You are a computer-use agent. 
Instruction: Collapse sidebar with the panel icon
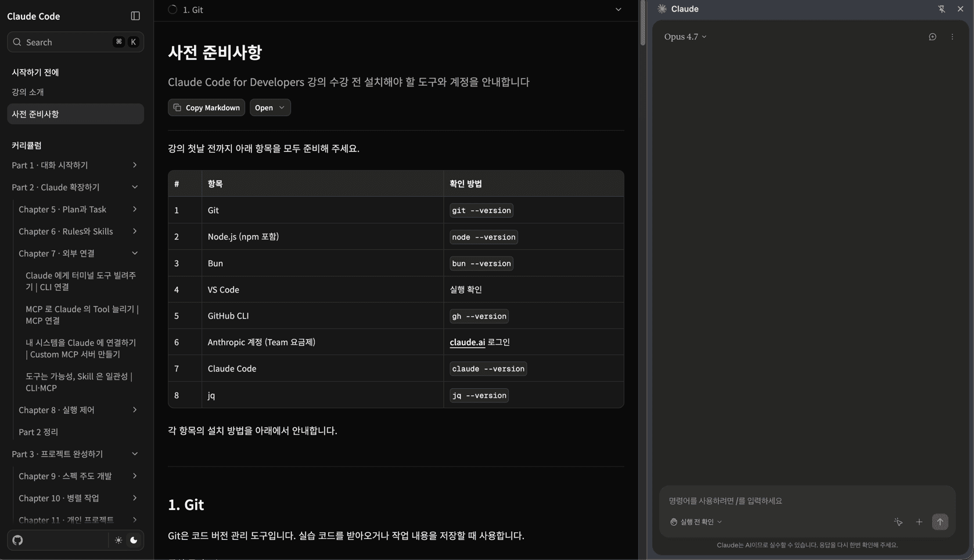coord(135,16)
